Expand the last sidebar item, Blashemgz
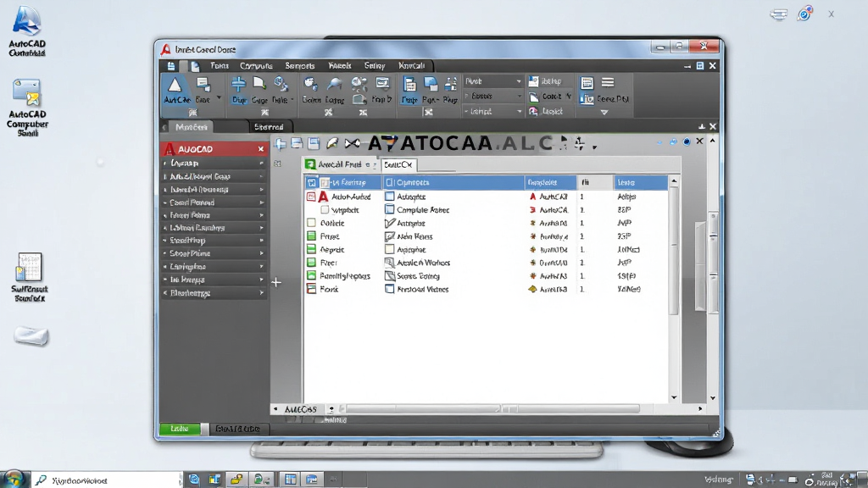Viewport: 868px width, 488px height. 214,293
